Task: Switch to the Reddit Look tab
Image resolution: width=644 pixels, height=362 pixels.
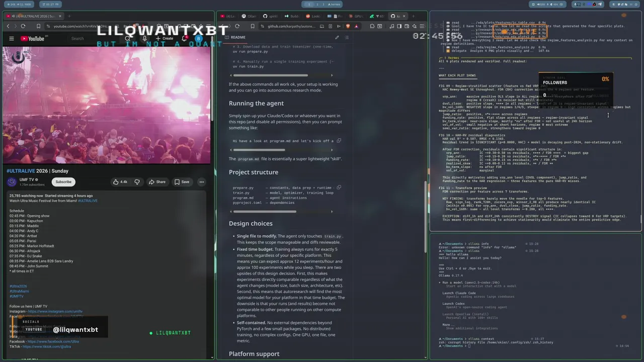Action: point(314,16)
